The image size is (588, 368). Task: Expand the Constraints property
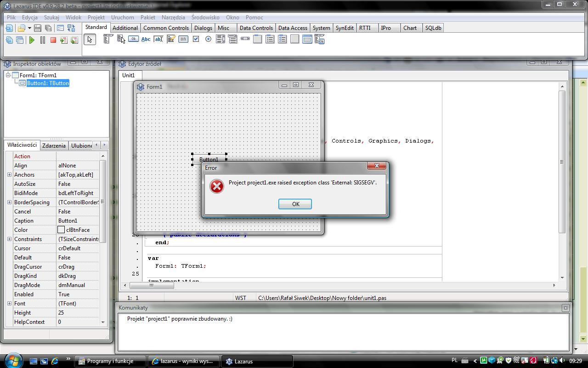(x=9, y=239)
